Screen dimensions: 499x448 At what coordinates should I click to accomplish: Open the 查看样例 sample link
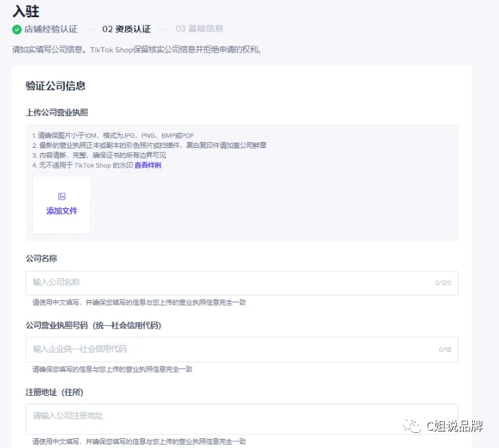pyautogui.click(x=148, y=165)
